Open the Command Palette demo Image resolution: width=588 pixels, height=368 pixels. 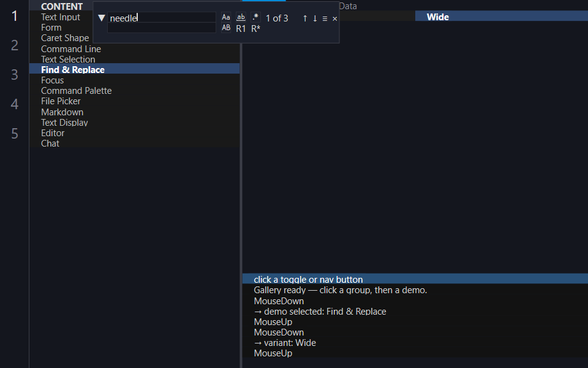coord(134,91)
